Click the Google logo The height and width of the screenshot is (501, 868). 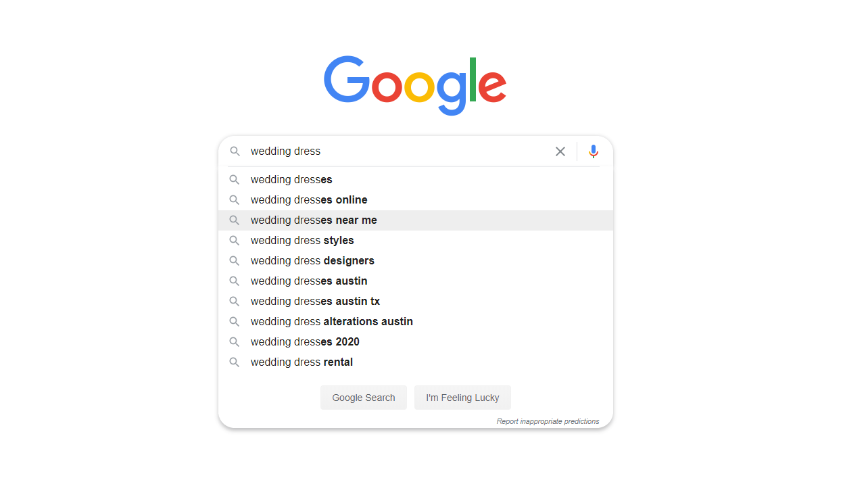click(x=415, y=85)
